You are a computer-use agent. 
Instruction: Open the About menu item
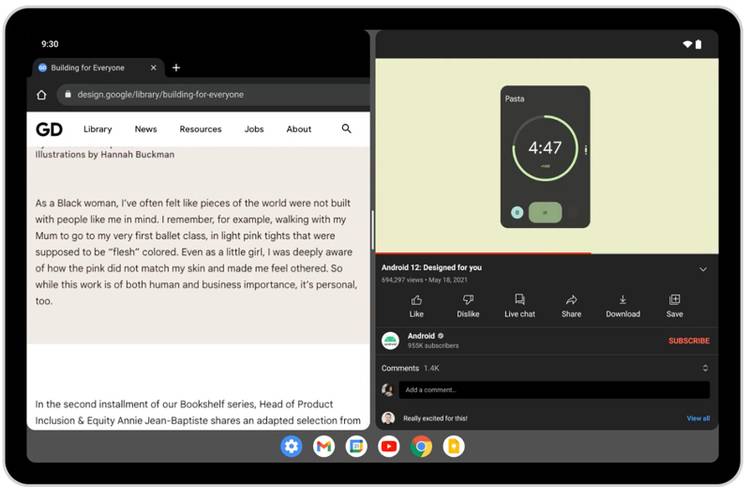coord(299,129)
